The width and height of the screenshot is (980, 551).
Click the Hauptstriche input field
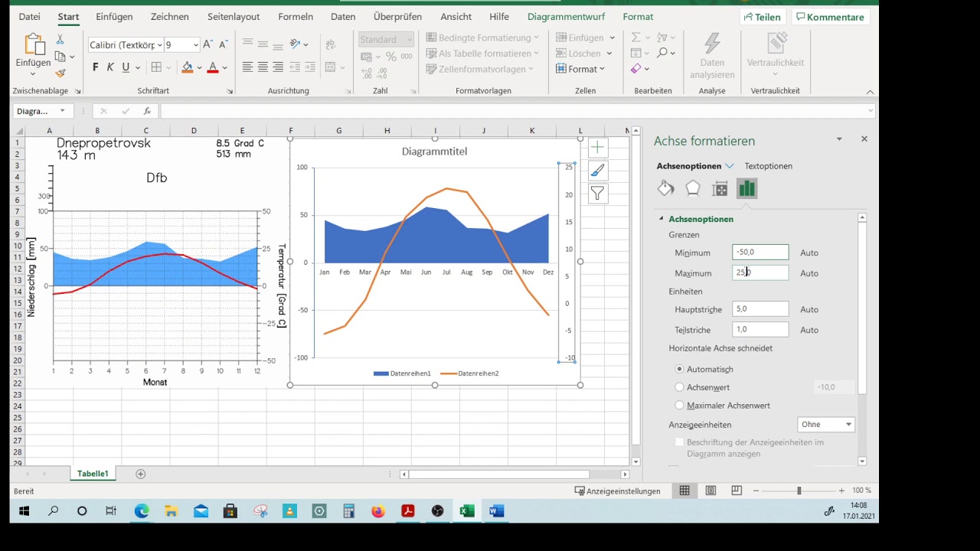coord(760,309)
